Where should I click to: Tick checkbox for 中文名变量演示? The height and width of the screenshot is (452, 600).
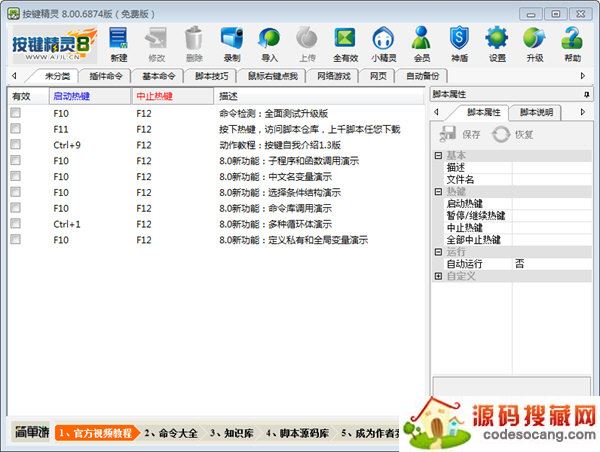click(16, 176)
